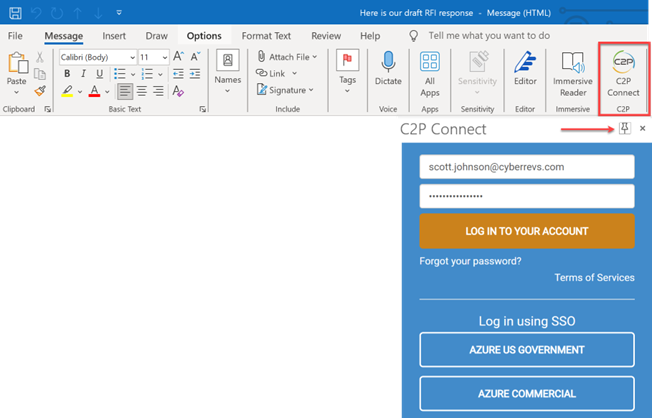This screenshot has height=418, width=652.
Task: Click the password field
Action: click(x=527, y=196)
